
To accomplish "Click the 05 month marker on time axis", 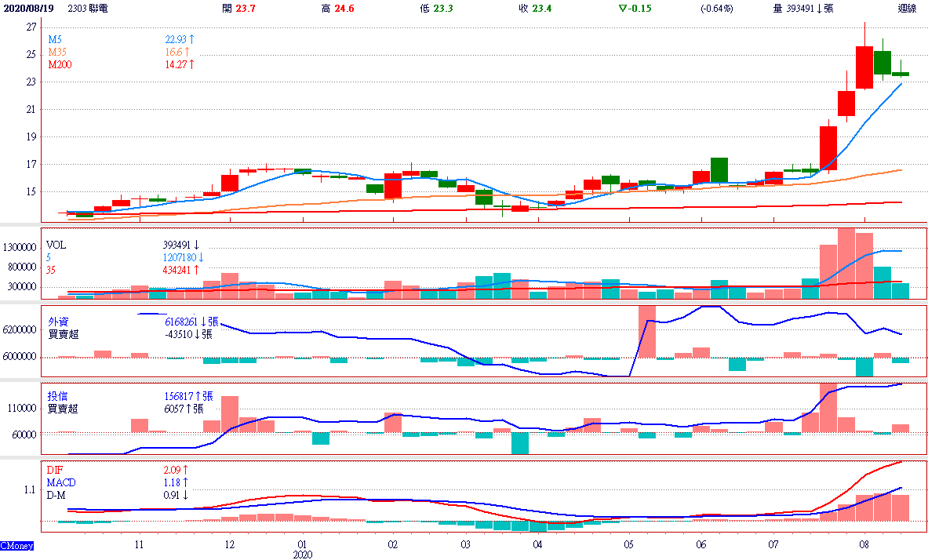I will pos(628,544).
